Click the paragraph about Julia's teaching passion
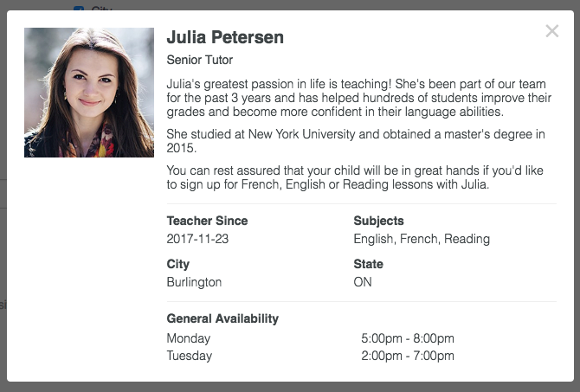Viewport: 580px width, 392px height. tap(359, 98)
